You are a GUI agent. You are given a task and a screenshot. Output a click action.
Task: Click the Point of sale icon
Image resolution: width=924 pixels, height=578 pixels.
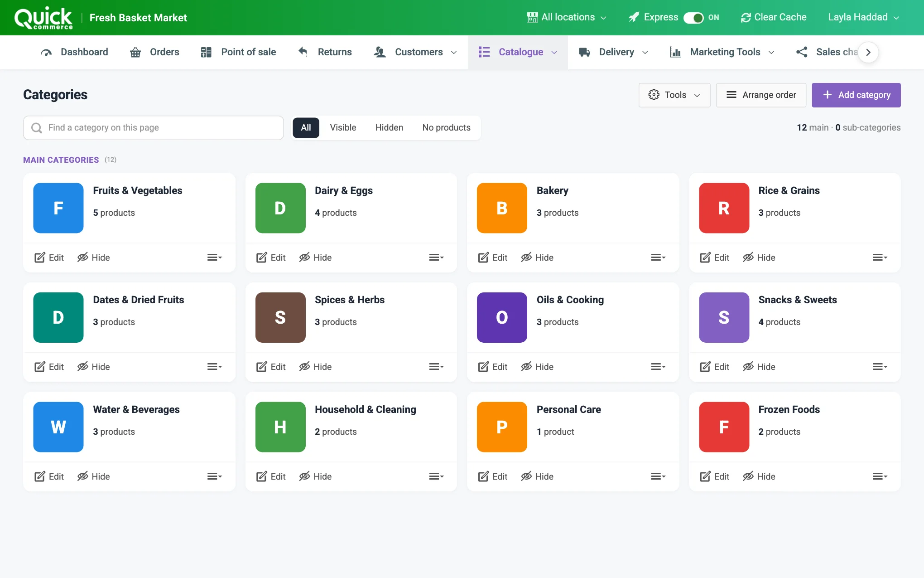coord(206,52)
